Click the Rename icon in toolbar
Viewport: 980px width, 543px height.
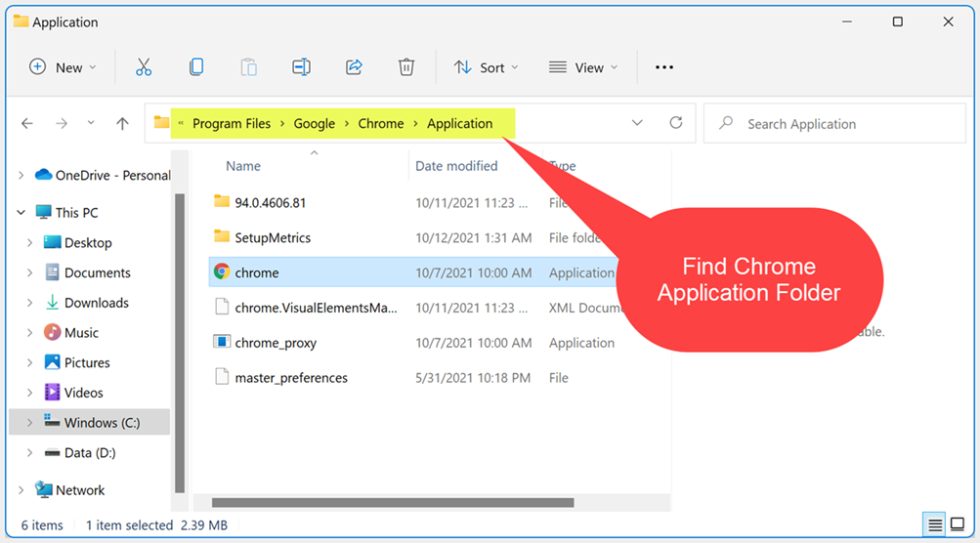pyautogui.click(x=301, y=66)
